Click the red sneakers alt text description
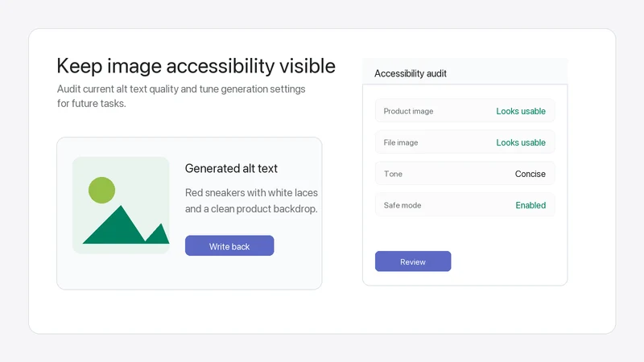Image resolution: width=644 pixels, height=362 pixels. click(x=251, y=200)
